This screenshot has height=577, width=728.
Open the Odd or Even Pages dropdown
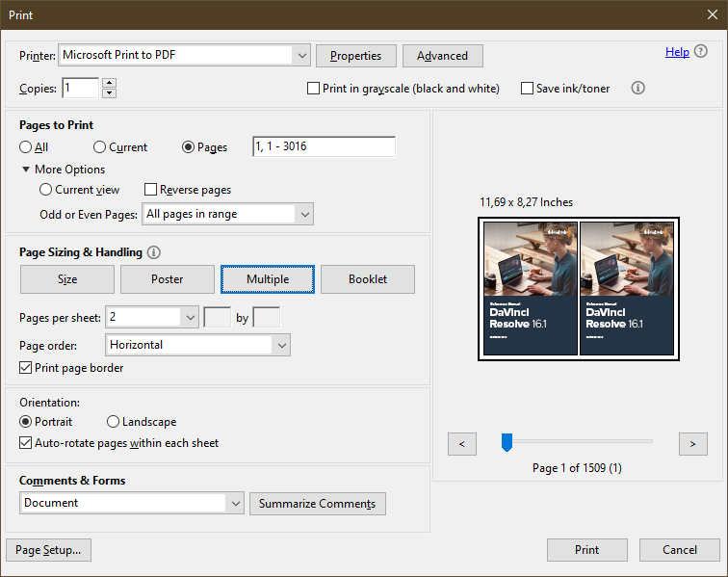point(304,214)
